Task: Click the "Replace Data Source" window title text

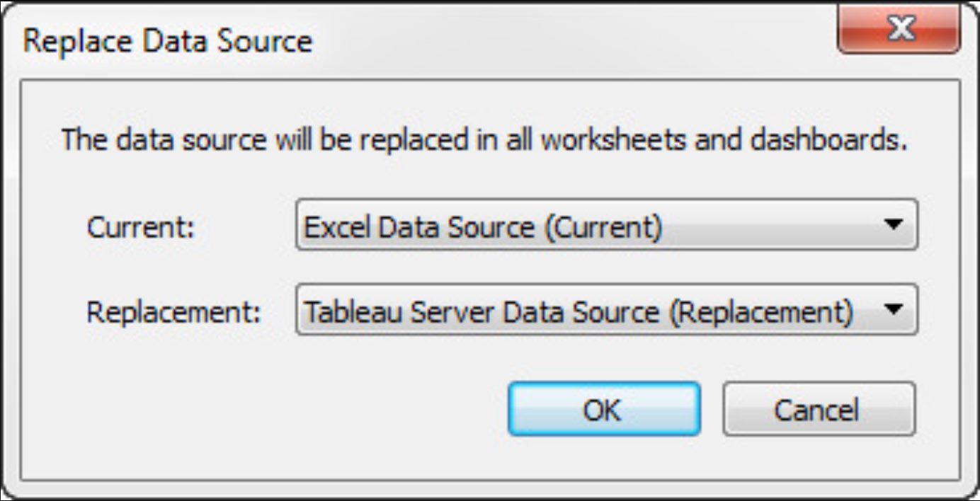Action: [x=167, y=40]
